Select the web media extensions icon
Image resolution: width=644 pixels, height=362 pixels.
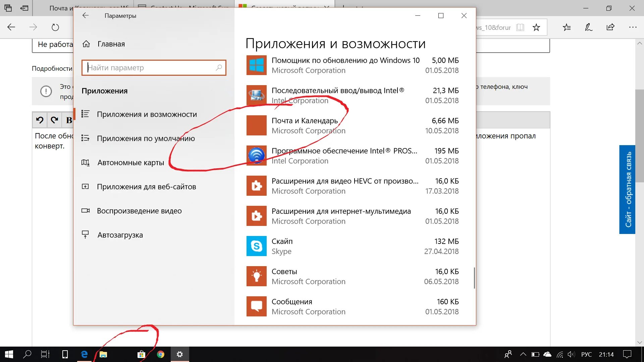point(257,216)
